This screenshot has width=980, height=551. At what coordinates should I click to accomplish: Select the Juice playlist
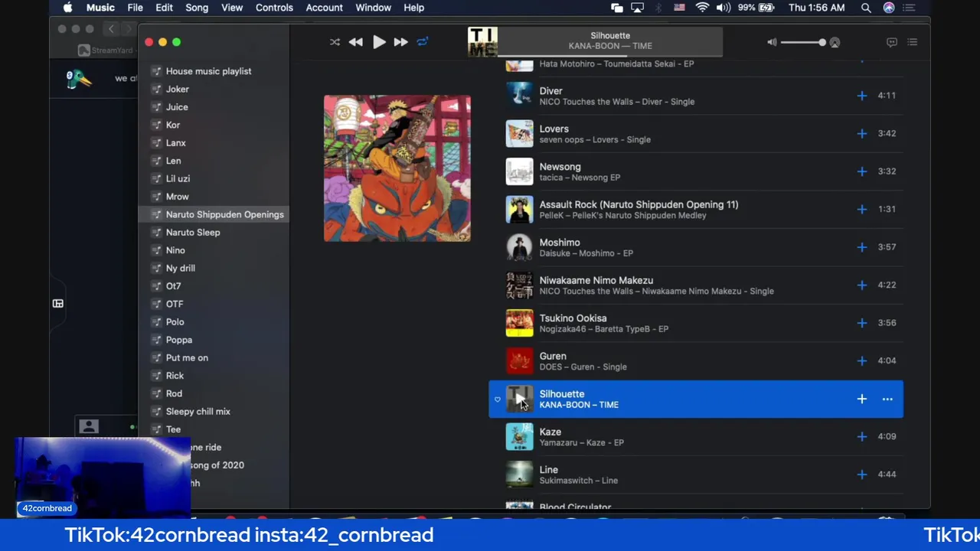[177, 107]
